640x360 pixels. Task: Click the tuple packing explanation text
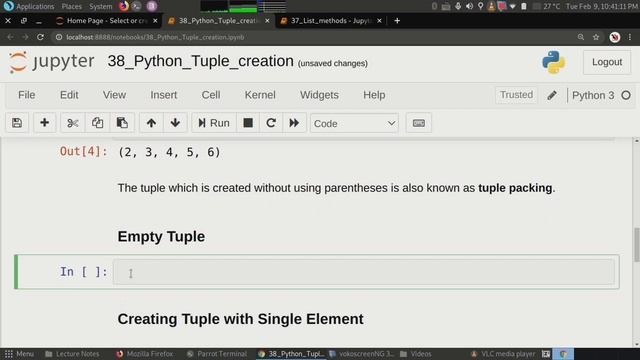(x=336, y=188)
